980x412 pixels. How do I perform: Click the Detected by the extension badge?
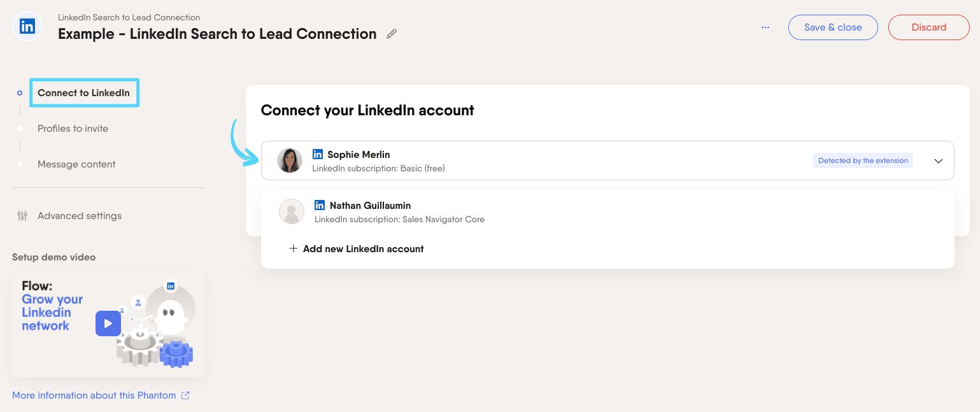863,160
